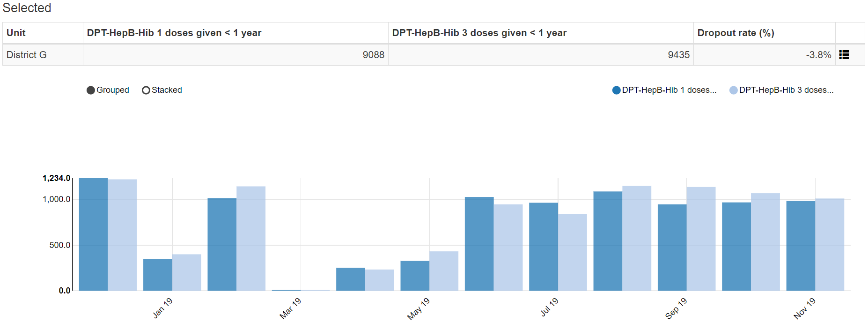The image size is (868, 323).
Task: Toggle DPT-HepB-Hib 1 doses legend series
Action: [x=664, y=90]
